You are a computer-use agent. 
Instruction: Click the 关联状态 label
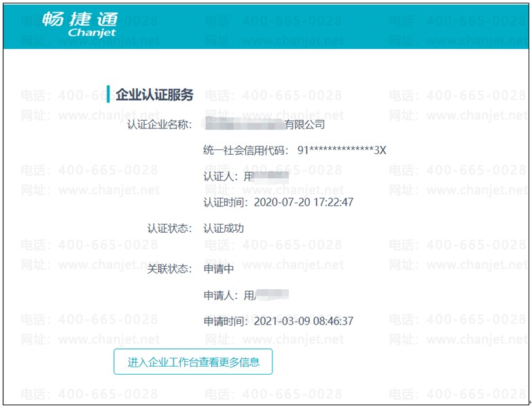point(169,269)
